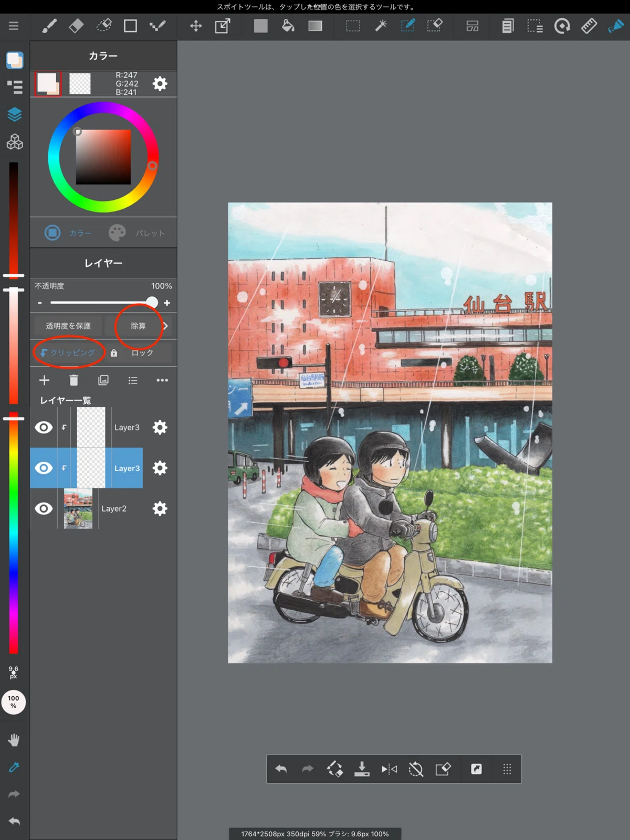Select the Gradient tool
Screen dimensions: 630x840
pyautogui.click(x=315, y=26)
